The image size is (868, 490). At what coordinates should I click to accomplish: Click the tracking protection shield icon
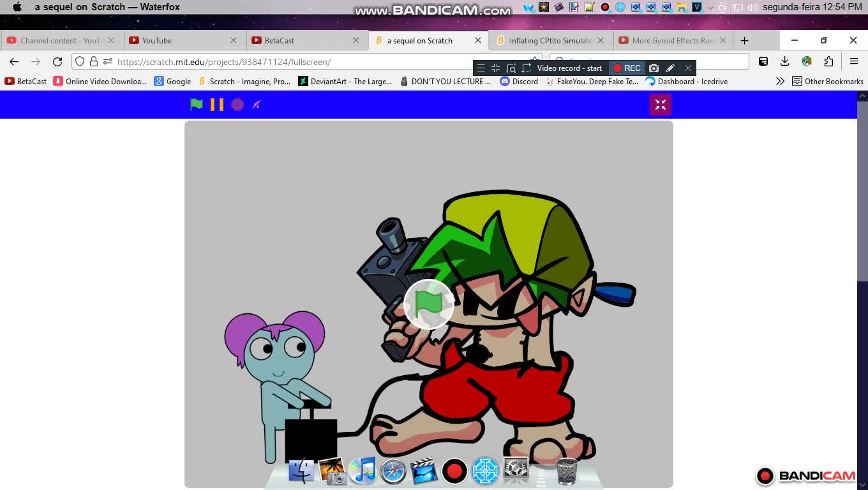tap(80, 62)
